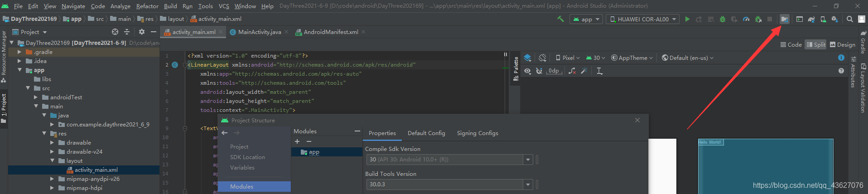The image size is (868, 194).
Task: Click Attach Debugger to Android Process icon
Action: (758, 19)
